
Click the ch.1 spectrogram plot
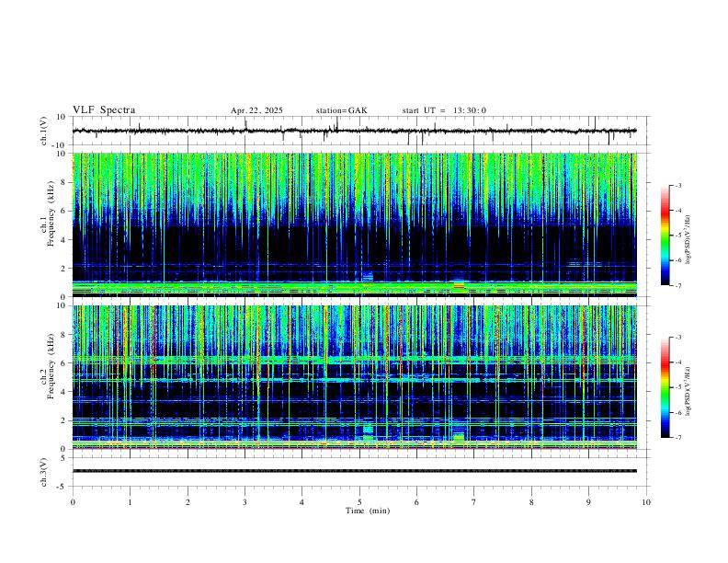click(354, 224)
